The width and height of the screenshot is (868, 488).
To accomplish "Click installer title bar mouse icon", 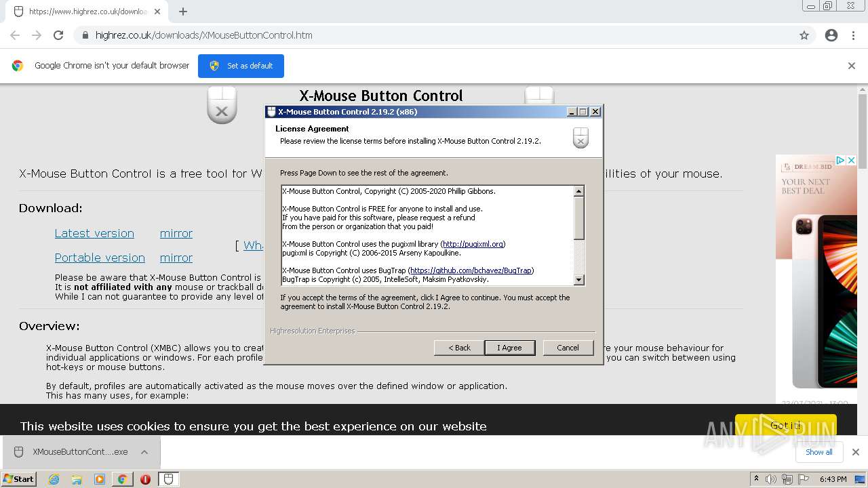I will pyautogui.click(x=271, y=112).
